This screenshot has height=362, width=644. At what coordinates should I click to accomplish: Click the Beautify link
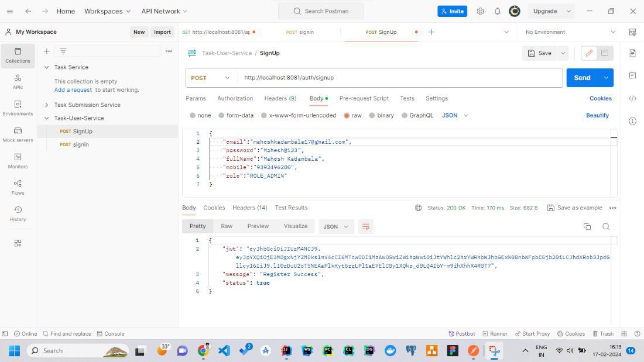tap(597, 115)
